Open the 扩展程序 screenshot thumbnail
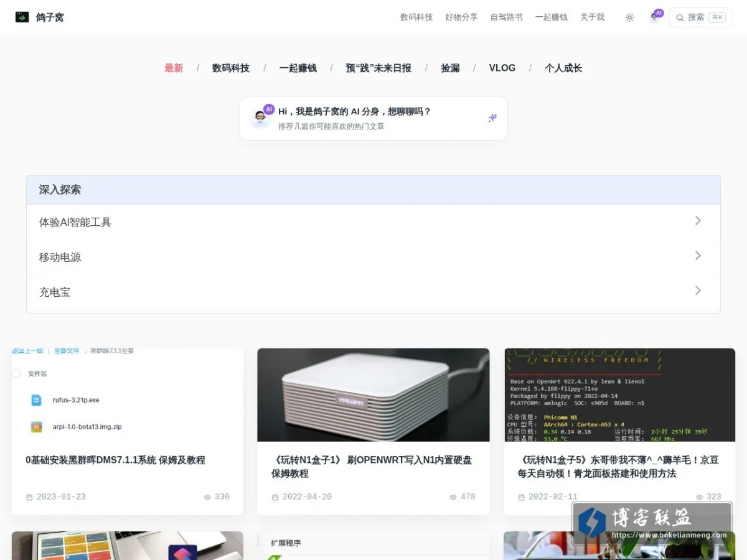This screenshot has width=747, height=560. 374,546
